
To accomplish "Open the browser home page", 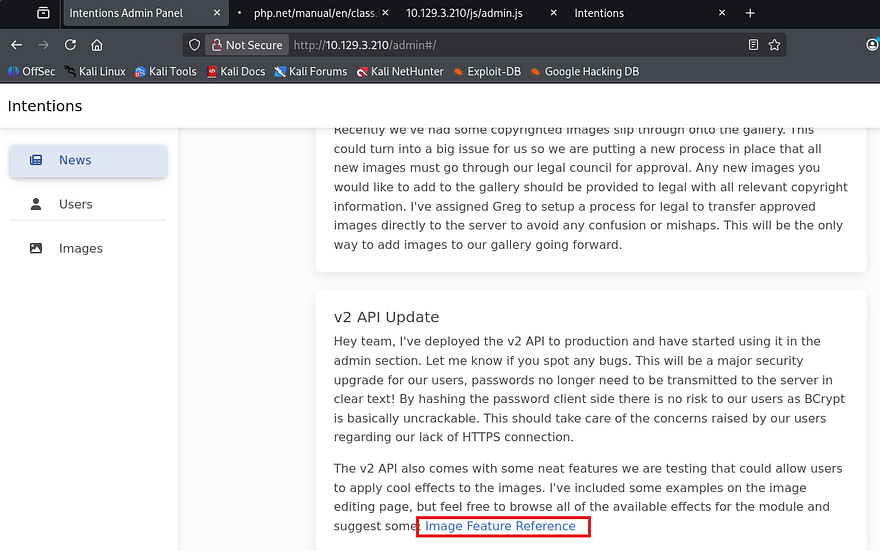I will click(97, 45).
